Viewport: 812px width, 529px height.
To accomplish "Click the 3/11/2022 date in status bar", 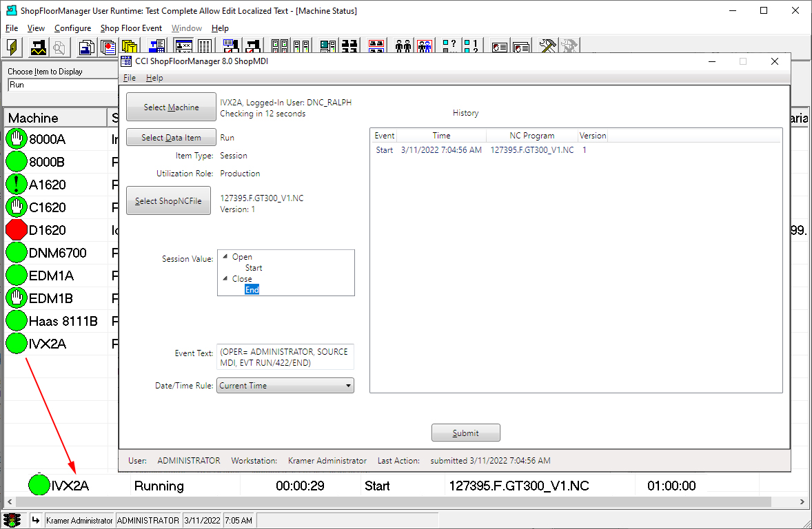I will pos(202,520).
